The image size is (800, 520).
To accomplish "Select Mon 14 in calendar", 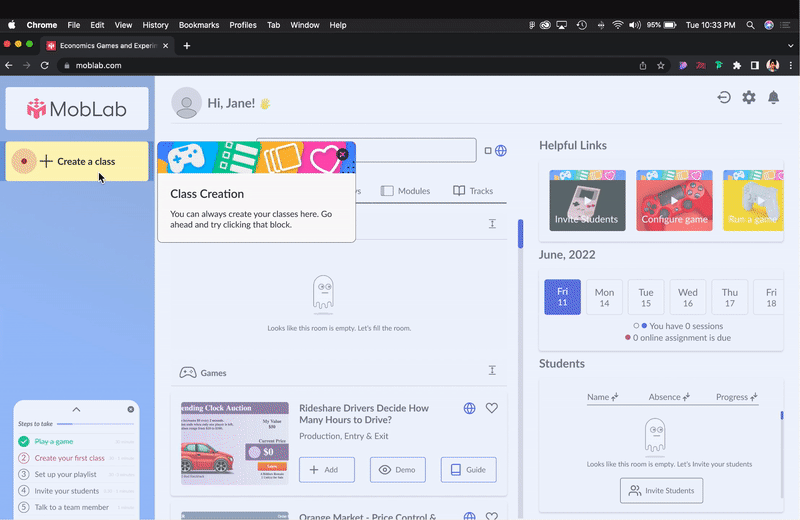I will point(604,297).
